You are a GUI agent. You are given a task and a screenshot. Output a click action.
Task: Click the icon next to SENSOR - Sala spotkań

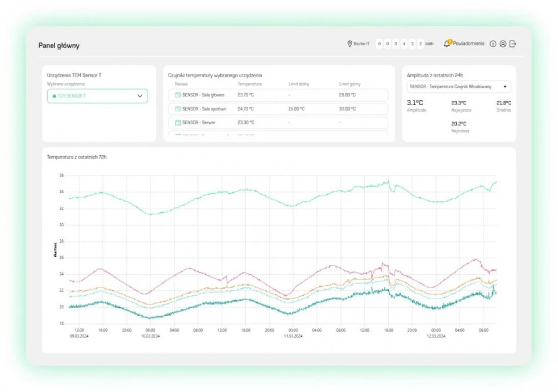(x=178, y=109)
